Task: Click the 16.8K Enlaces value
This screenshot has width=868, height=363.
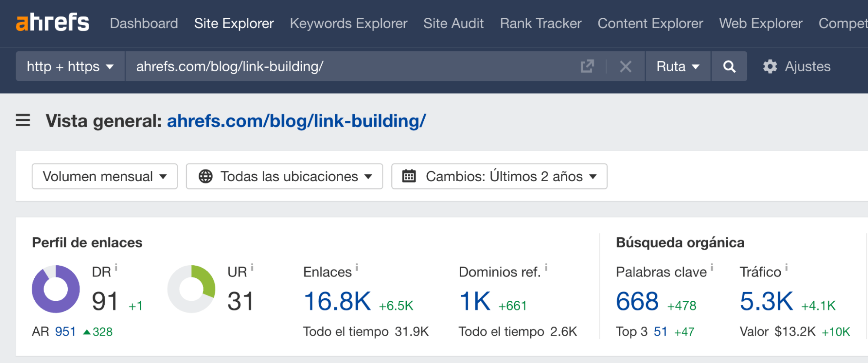Action: tap(337, 301)
